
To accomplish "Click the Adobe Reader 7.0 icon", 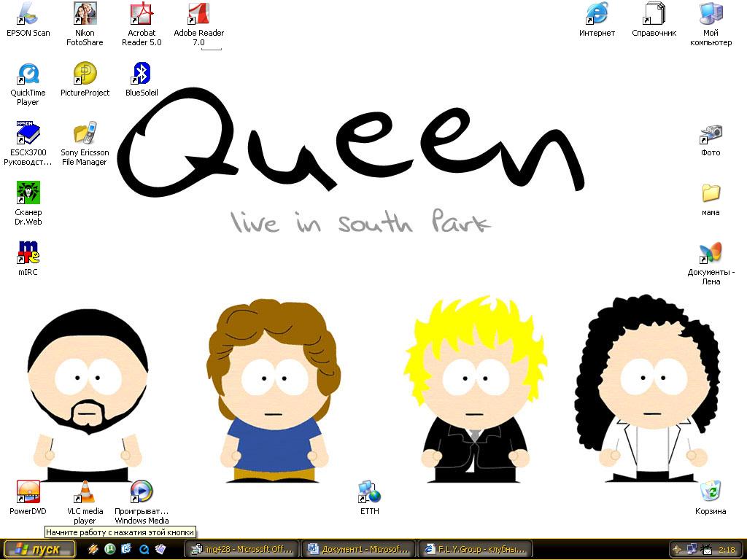I will pyautogui.click(x=198, y=24).
